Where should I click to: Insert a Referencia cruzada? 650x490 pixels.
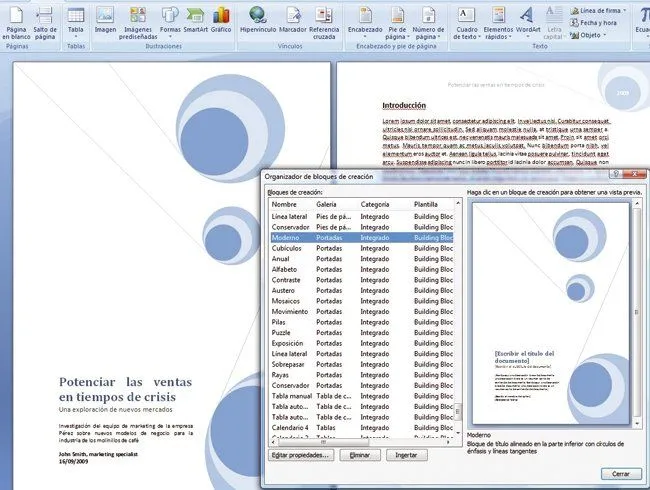pyautogui.click(x=324, y=23)
